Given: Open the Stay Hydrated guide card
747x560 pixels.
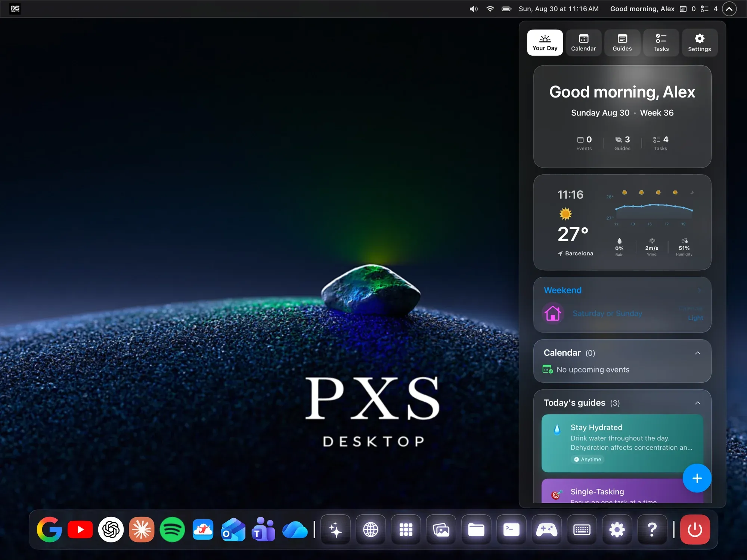Looking at the screenshot, I should tap(622, 443).
